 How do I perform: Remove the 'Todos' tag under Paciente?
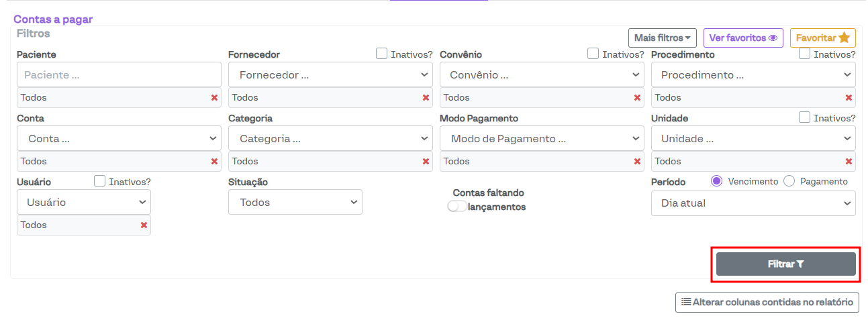(214, 98)
